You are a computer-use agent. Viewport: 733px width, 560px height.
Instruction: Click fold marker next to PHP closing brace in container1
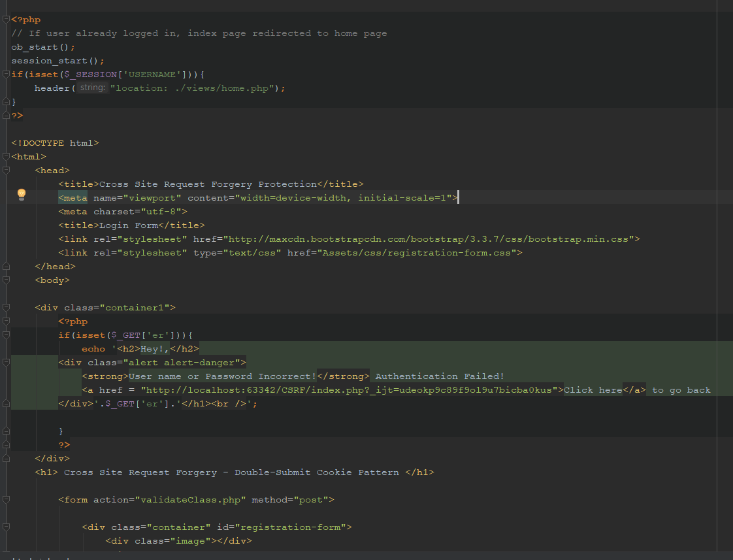[x=5, y=431]
